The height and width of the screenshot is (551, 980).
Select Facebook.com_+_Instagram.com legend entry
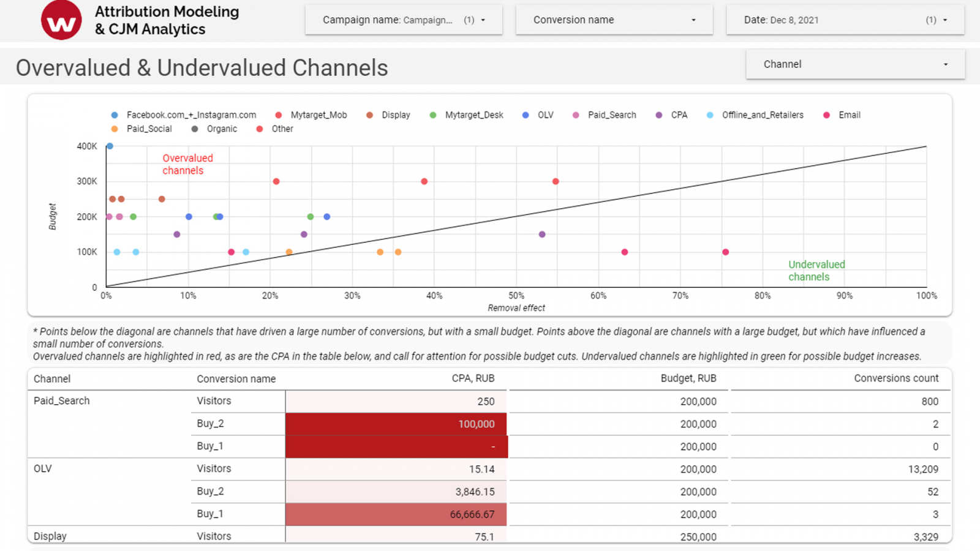point(190,115)
